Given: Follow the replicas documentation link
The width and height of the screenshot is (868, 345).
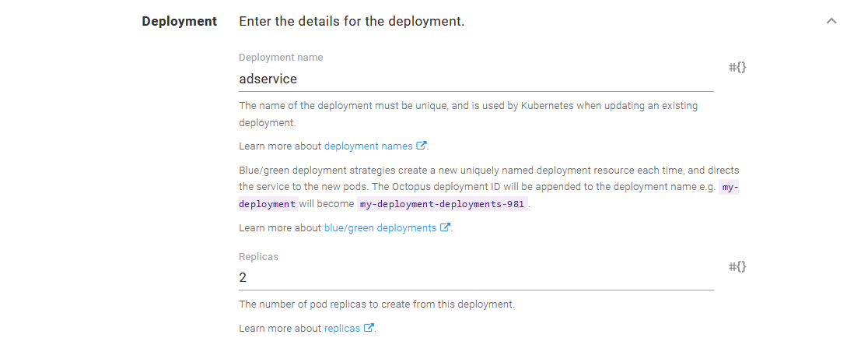Looking at the screenshot, I should pos(341,329).
